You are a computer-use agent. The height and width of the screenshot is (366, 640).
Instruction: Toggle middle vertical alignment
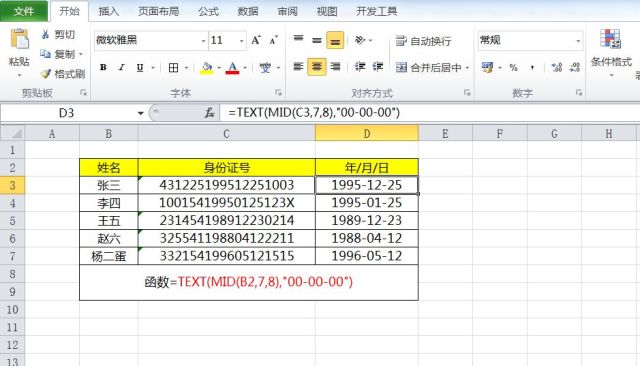(x=317, y=40)
